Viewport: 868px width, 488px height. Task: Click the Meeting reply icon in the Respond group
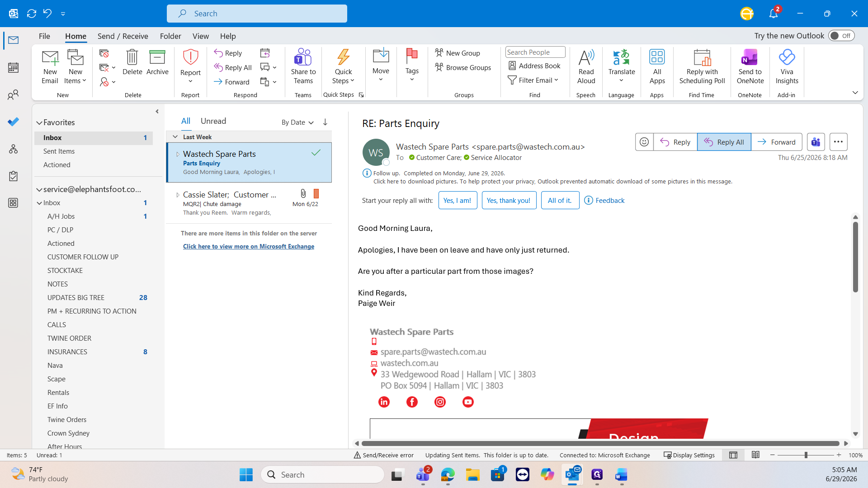point(265,53)
